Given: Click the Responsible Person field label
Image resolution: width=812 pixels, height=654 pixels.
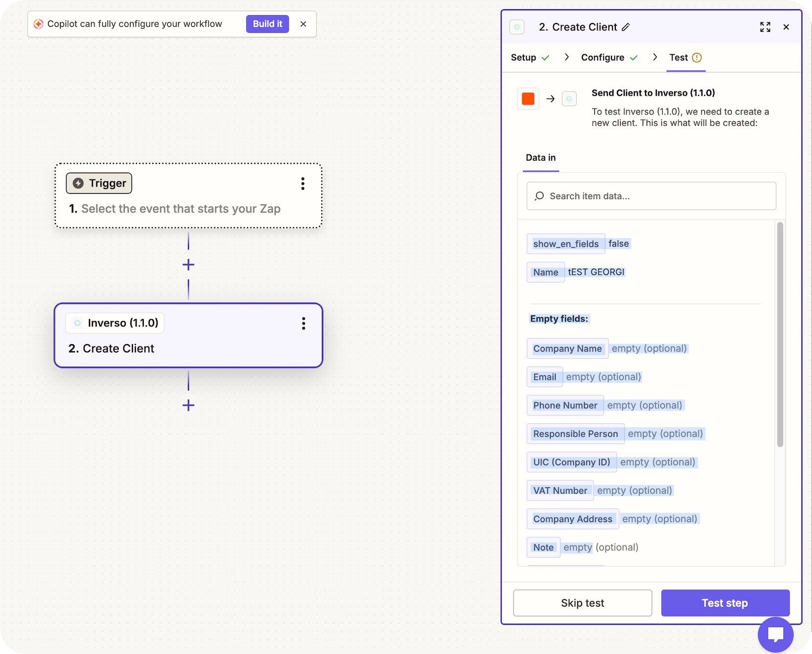Looking at the screenshot, I should click(576, 434).
